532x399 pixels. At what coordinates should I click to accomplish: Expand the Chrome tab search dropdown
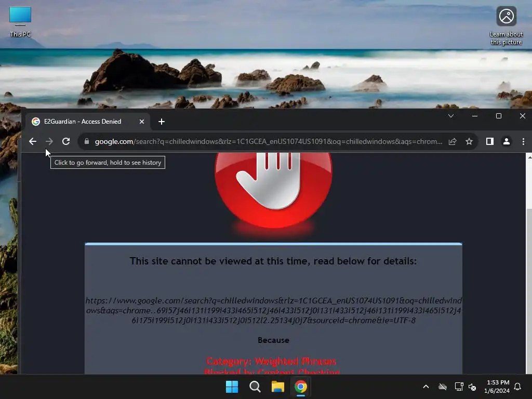[x=451, y=116]
